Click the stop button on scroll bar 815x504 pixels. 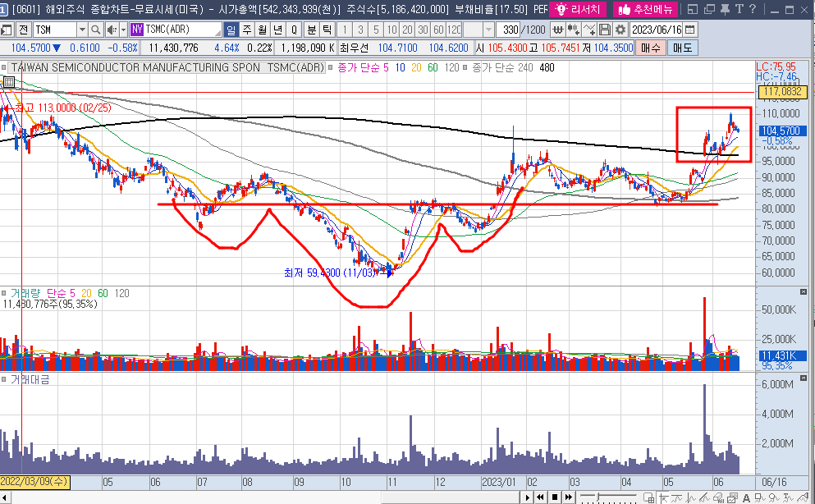555,497
